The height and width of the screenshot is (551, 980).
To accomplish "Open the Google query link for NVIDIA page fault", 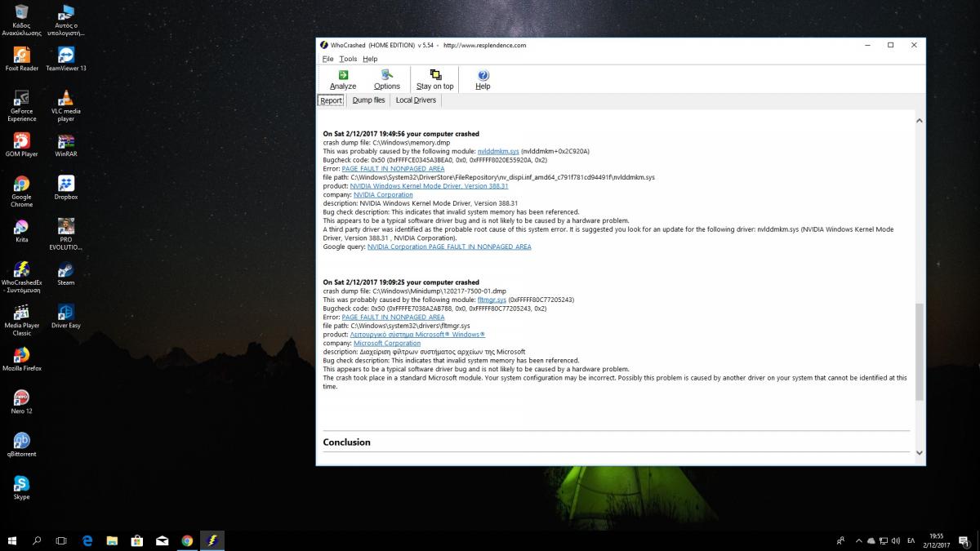I will pyautogui.click(x=449, y=247).
